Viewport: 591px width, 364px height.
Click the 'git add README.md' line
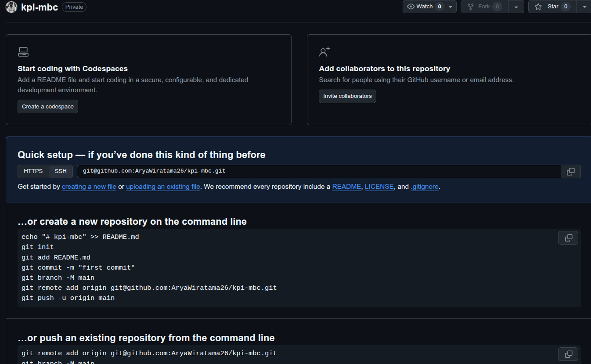click(x=56, y=257)
